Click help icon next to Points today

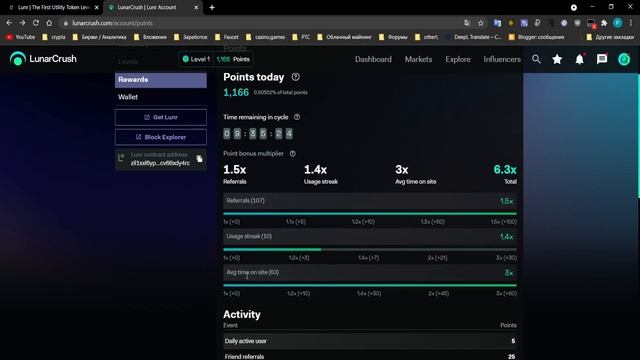click(x=296, y=77)
